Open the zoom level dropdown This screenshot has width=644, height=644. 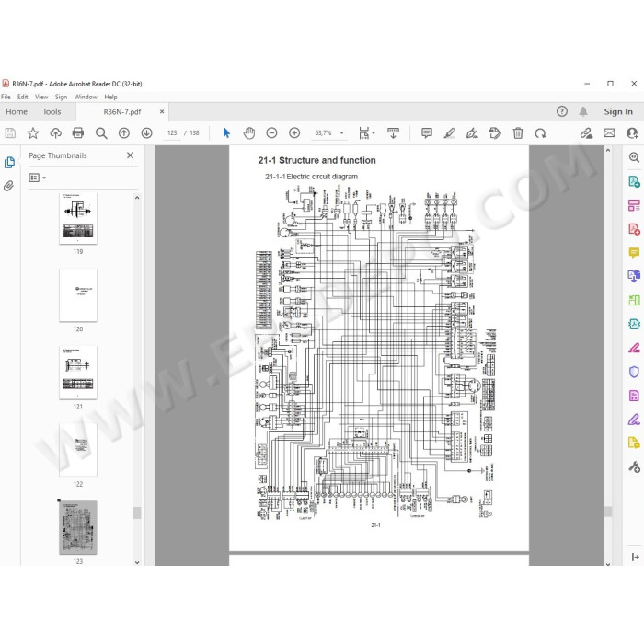[341, 133]
